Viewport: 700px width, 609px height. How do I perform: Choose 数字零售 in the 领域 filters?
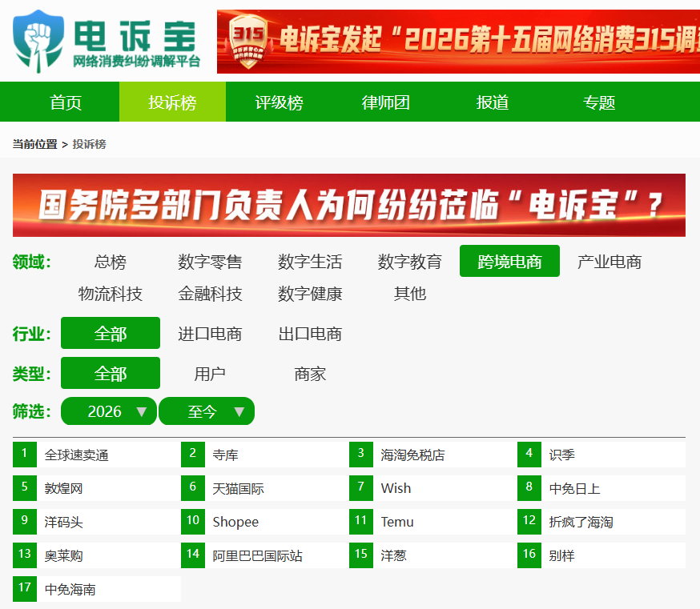point(210,262)
